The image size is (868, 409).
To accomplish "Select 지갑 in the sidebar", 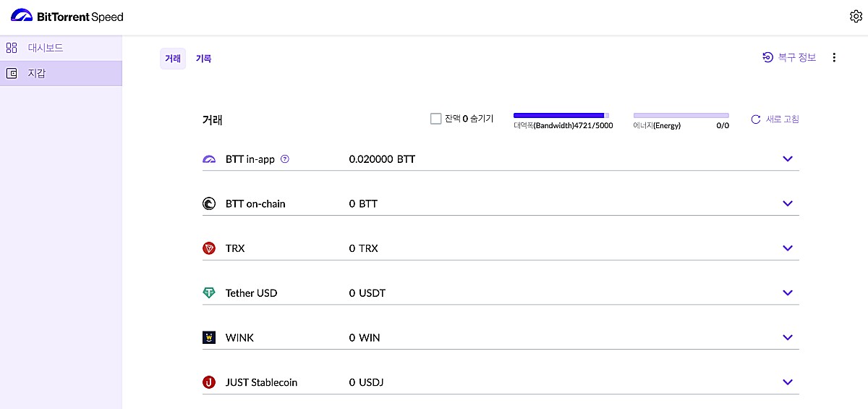I will click(61, 73).
